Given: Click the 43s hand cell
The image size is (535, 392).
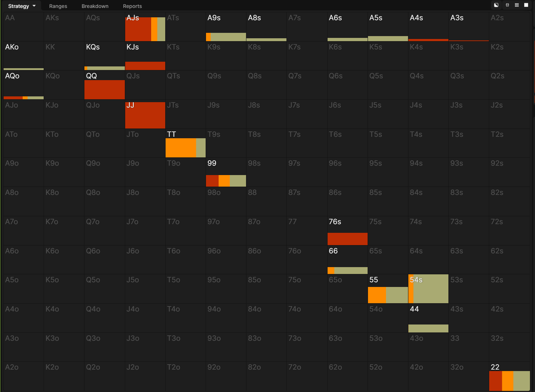Looking at the screenshot, I should click(469, 318).
